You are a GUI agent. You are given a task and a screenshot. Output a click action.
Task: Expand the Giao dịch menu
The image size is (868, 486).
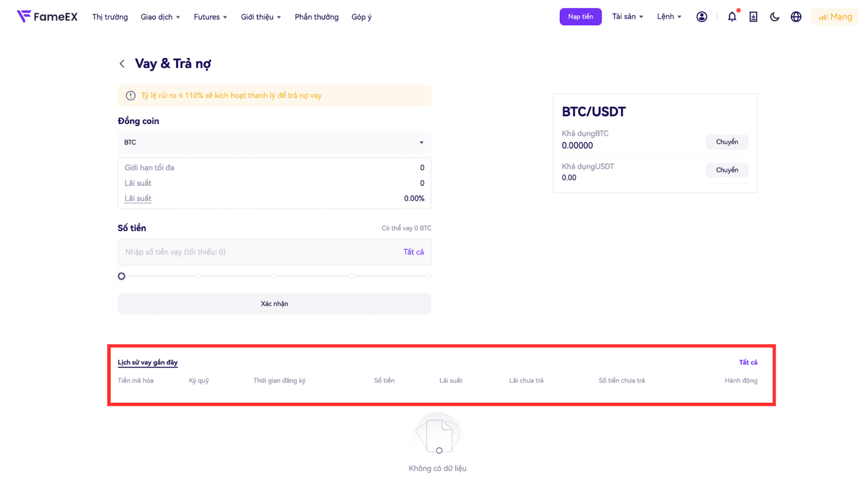pyautogui.click(x=160, y=17)
